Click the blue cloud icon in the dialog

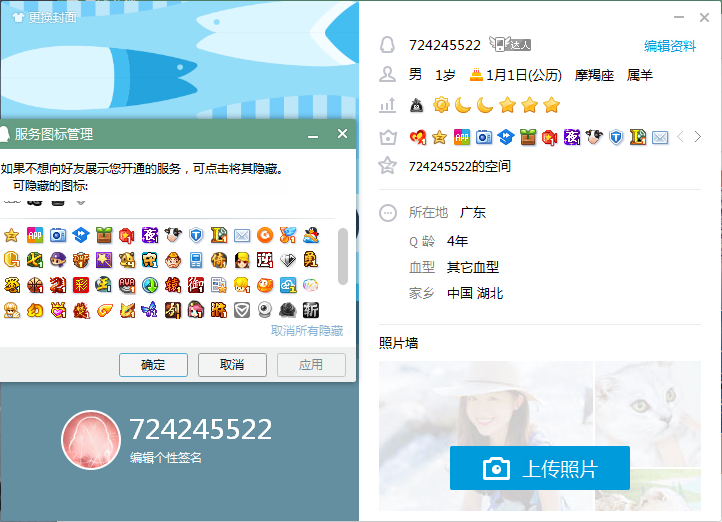coord(288,285)
